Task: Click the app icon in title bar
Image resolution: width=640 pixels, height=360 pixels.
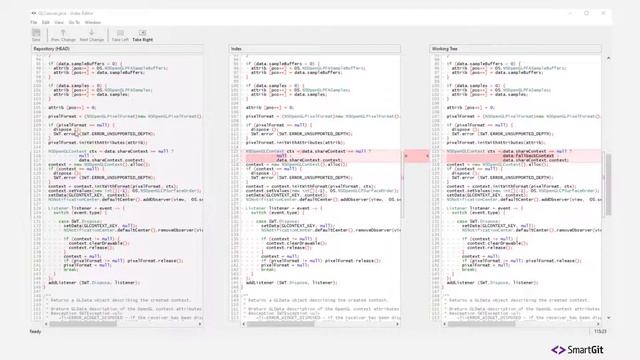Action: [x=34, y=13]
